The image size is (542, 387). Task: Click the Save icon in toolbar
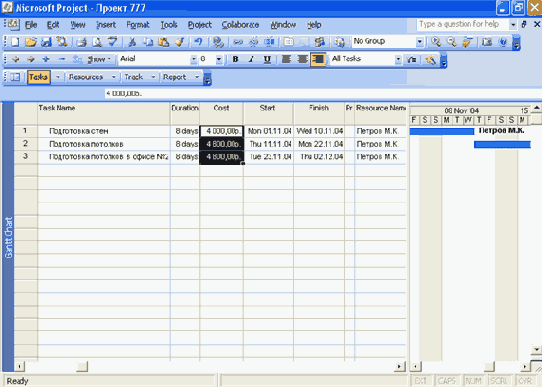click(x=46, y=42)
